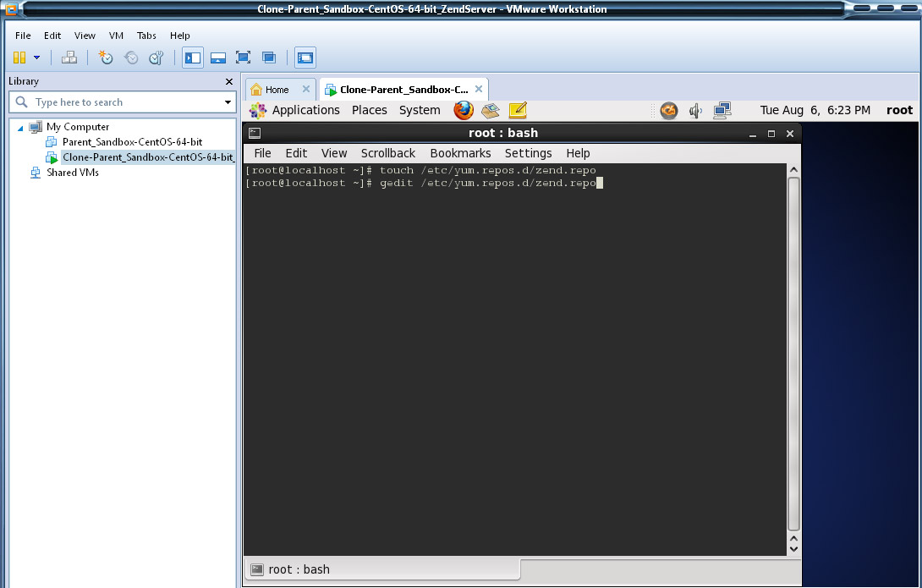Open VMware Help menu

(x=180, y=36)
